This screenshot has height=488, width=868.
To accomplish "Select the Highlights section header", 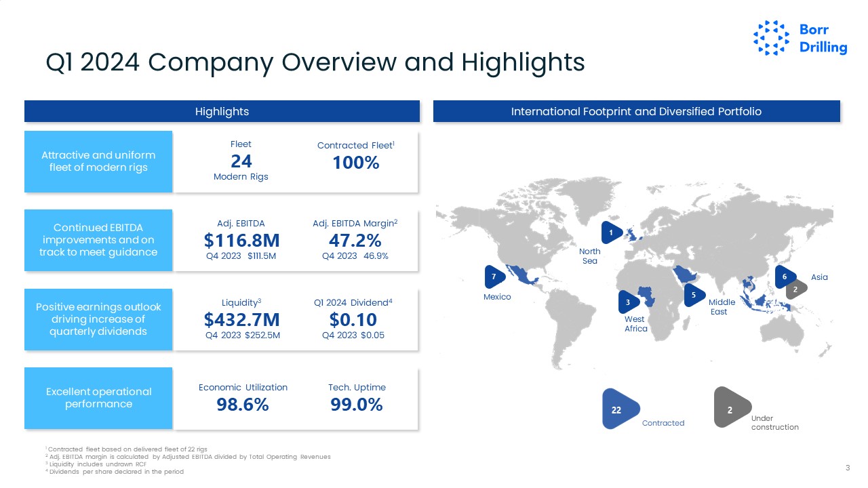I will tap(222, 111).
